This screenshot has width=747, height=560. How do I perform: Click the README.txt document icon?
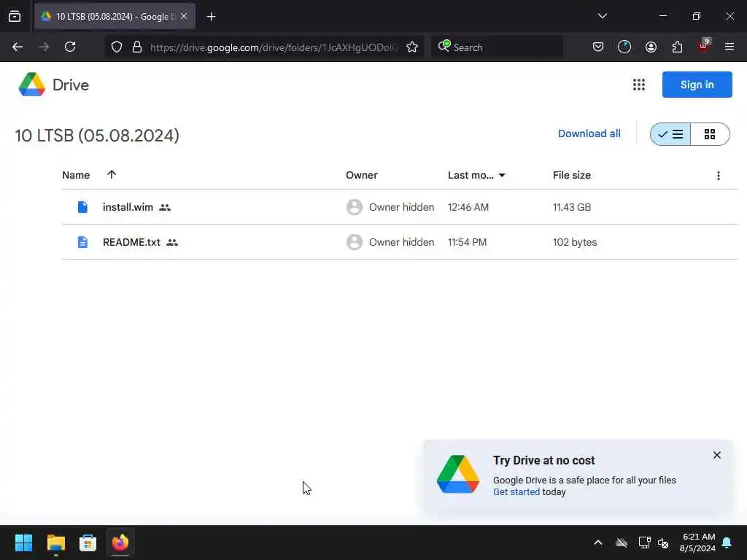tap(82, 242)
